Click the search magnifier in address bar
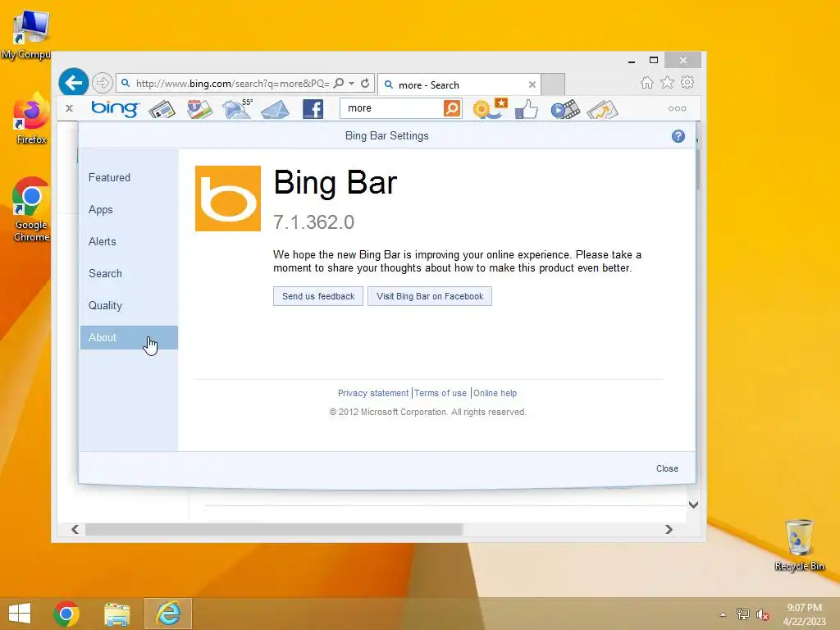 point(339,83)
